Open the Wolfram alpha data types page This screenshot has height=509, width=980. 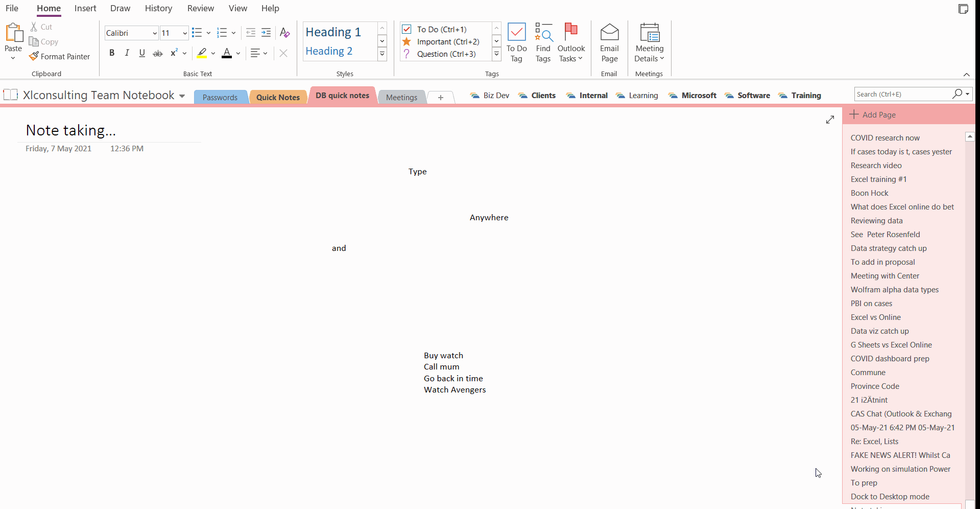tap(894, 290)
